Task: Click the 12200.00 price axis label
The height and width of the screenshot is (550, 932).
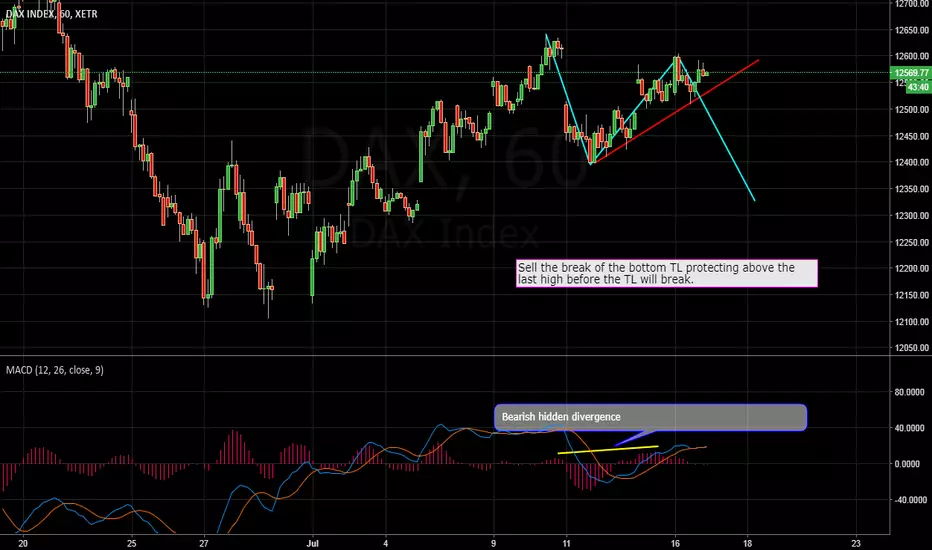Action: point(912,269)
